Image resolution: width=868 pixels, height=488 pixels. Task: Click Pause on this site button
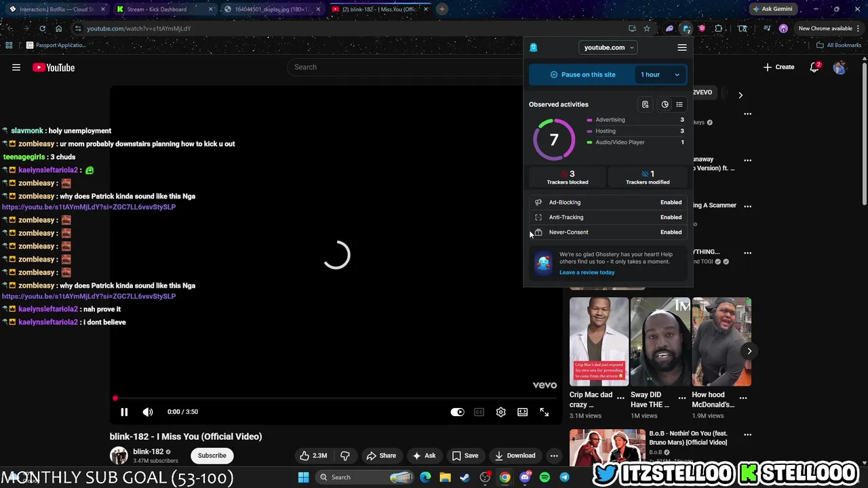583,75
